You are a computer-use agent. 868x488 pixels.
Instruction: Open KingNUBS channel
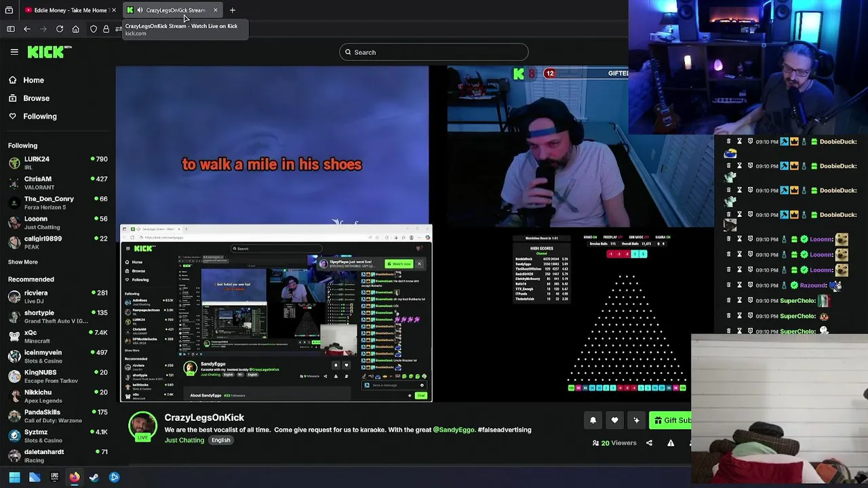(58, 376)
